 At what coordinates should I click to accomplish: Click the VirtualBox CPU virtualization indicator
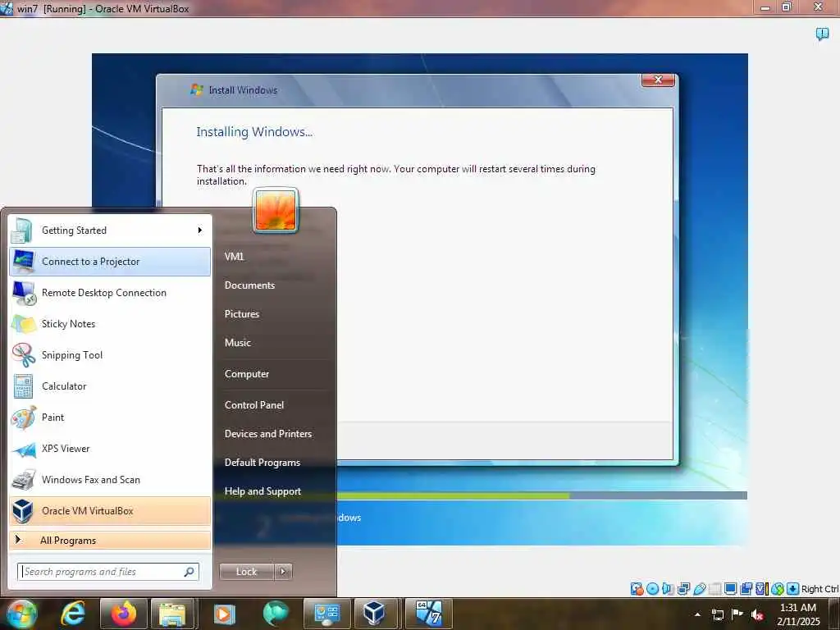761,589
